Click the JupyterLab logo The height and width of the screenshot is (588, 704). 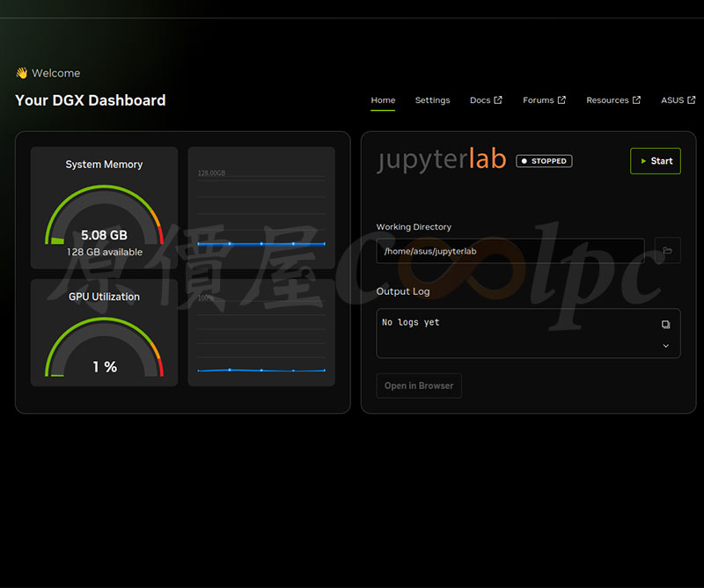441,159
